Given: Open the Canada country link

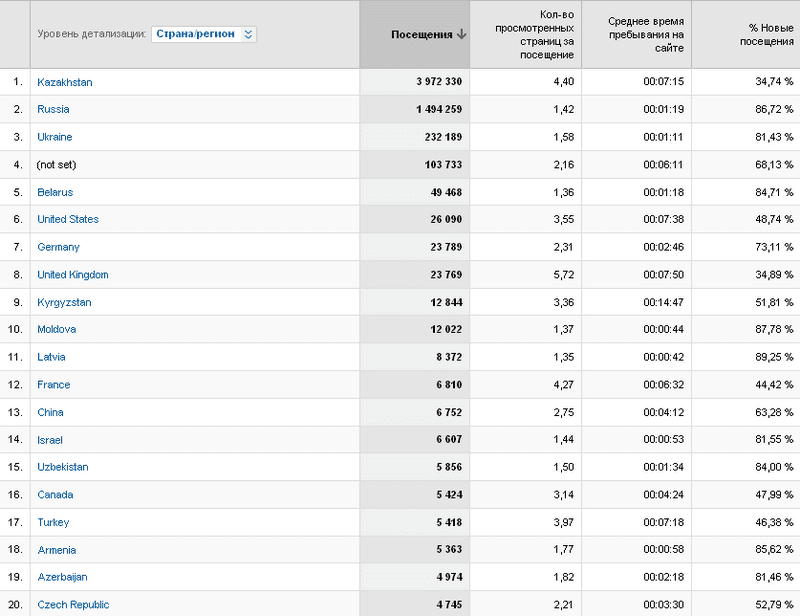Looking at the screenshot, I should (55, 495).
